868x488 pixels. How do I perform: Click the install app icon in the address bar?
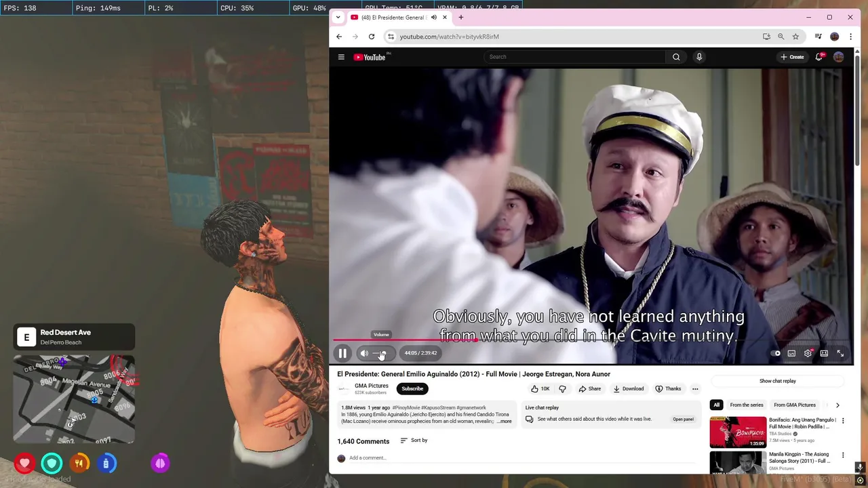[x=766, y=37]
